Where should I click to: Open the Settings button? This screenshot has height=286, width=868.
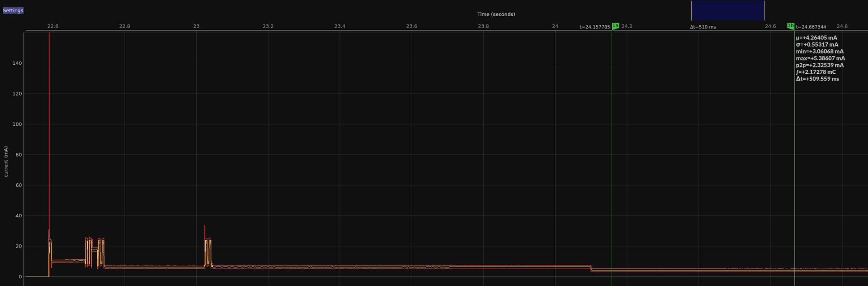(13, 10)
